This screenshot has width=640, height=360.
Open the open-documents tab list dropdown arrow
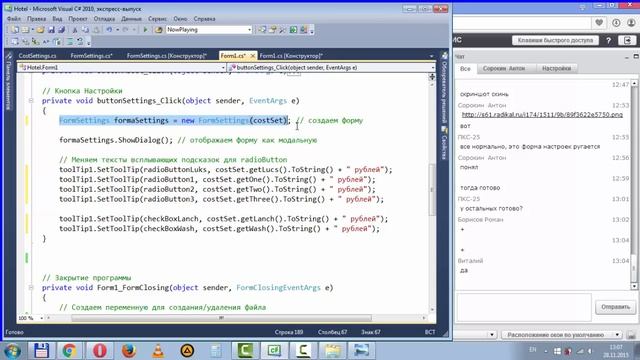(431, 56)
